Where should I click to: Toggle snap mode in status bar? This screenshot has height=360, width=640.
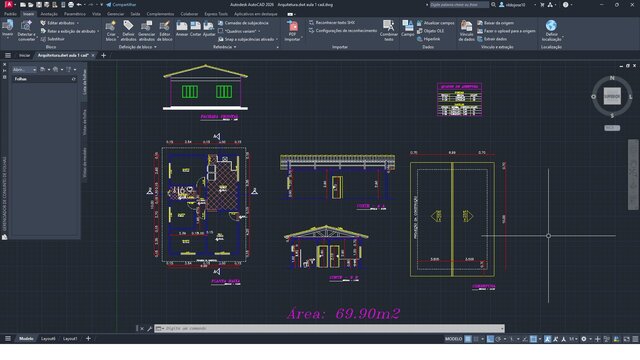tap(476, 339)
